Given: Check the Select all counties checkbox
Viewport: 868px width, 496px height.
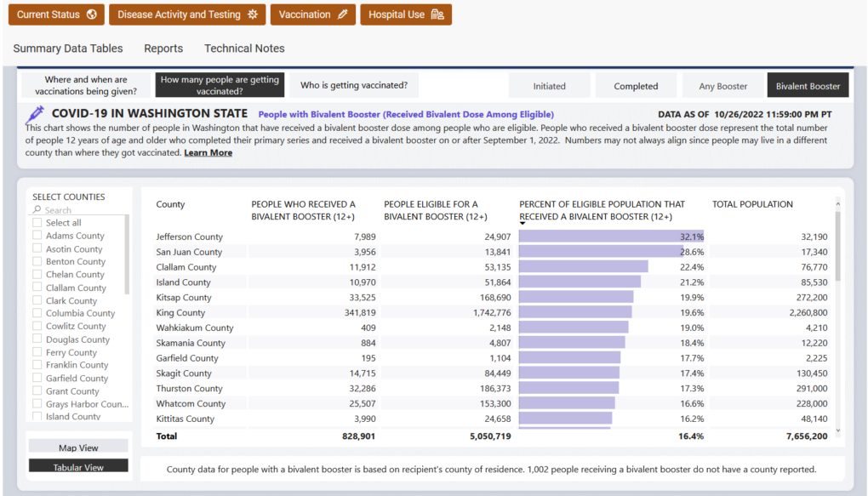Looking at the screenshot, I should [37, 223].
